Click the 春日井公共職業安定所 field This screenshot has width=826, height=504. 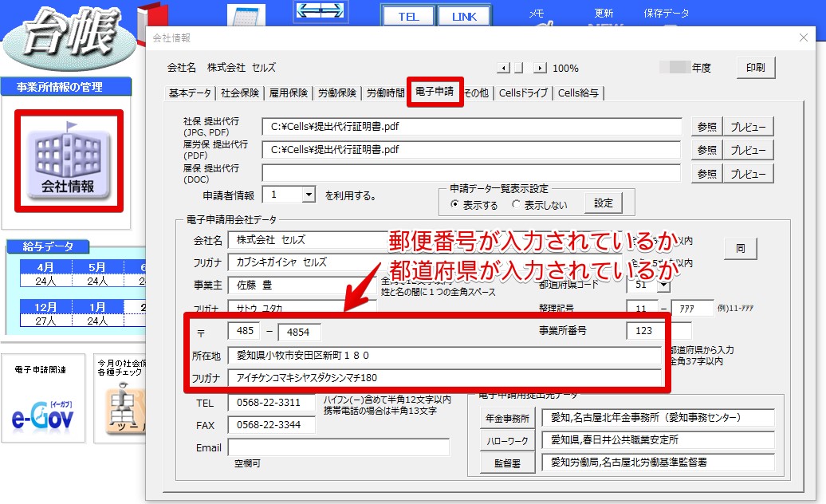coord(658,439)
